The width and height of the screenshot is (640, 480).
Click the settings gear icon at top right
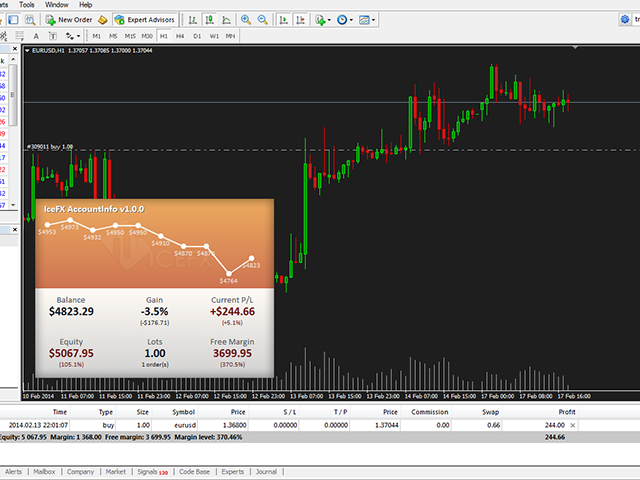(625, 19)
